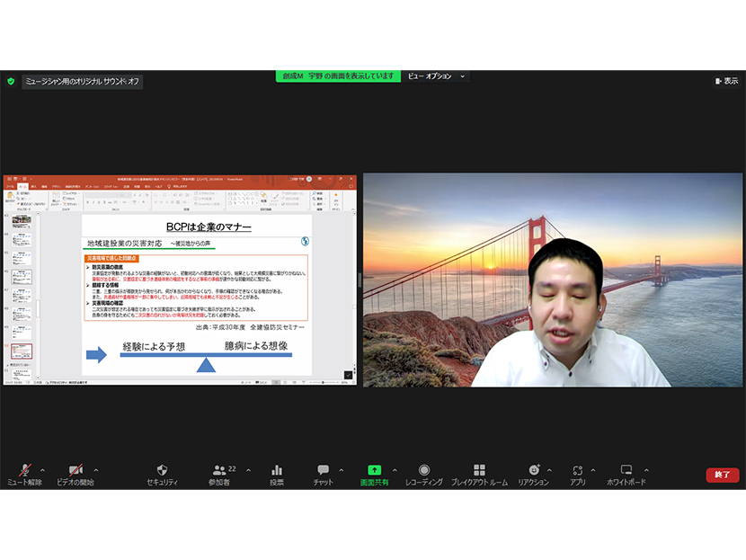Start video using the camera icon
The image size is (746, 560).
click(x=75, y=471)
